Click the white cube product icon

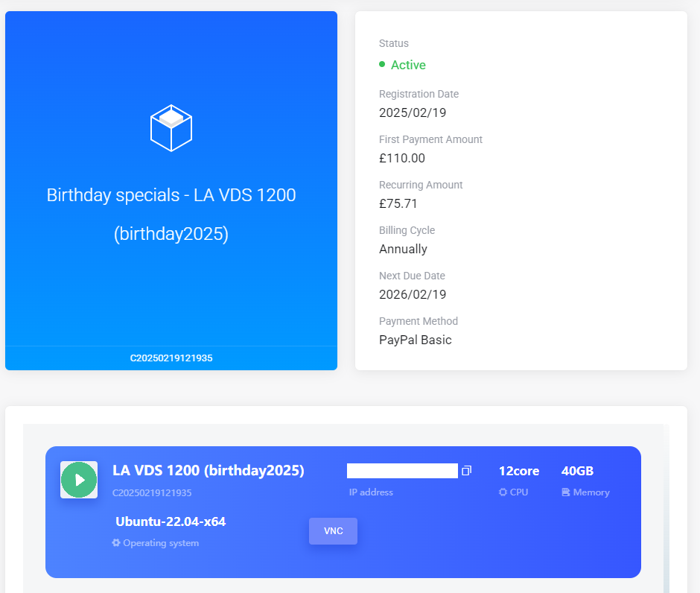171,127
